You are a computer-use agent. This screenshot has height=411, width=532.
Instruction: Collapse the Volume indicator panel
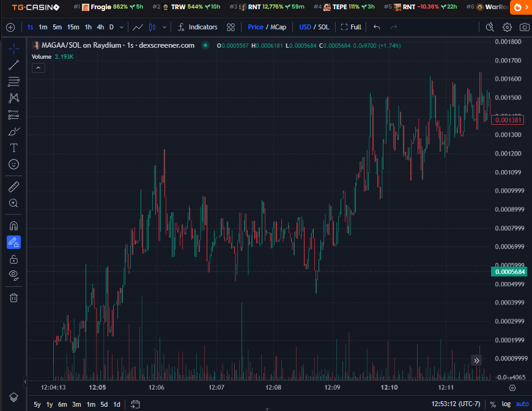[x=38, y=67]
